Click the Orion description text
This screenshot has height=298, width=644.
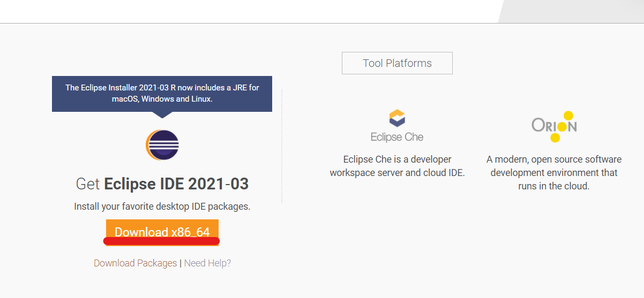point(554,173)
